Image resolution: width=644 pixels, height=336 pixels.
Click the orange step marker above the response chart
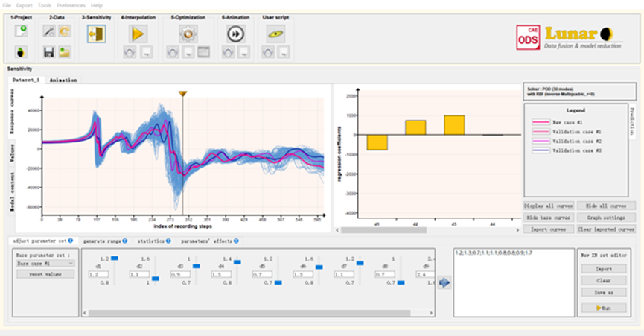[182, 94]
